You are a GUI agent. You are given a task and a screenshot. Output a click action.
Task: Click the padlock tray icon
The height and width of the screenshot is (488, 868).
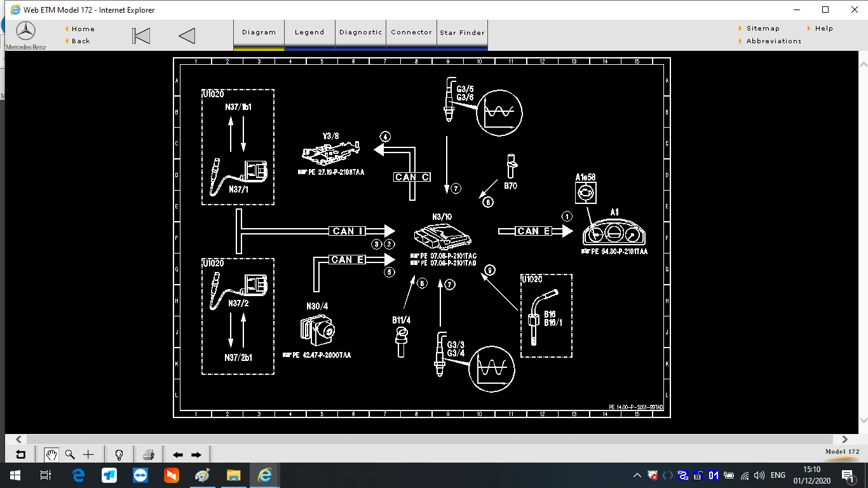(698, 475)
